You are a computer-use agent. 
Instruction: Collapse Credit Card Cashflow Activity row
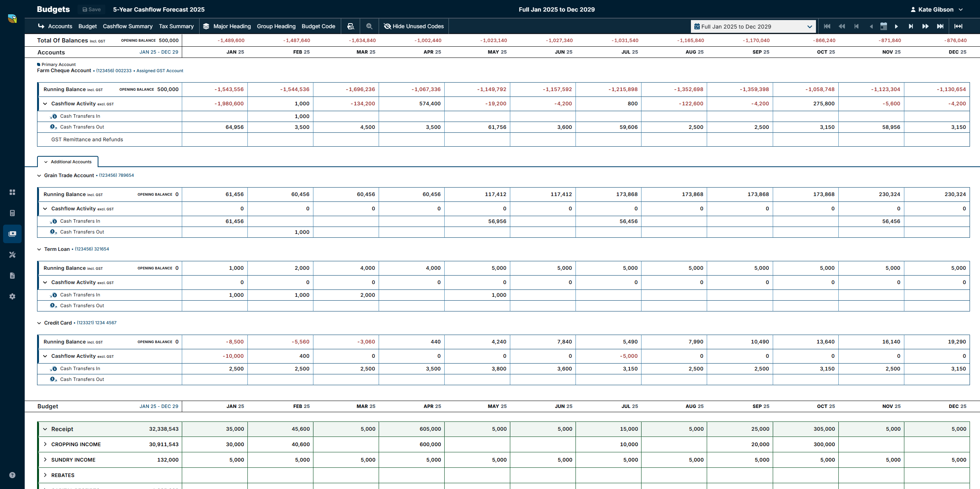(x=45, y=356)
